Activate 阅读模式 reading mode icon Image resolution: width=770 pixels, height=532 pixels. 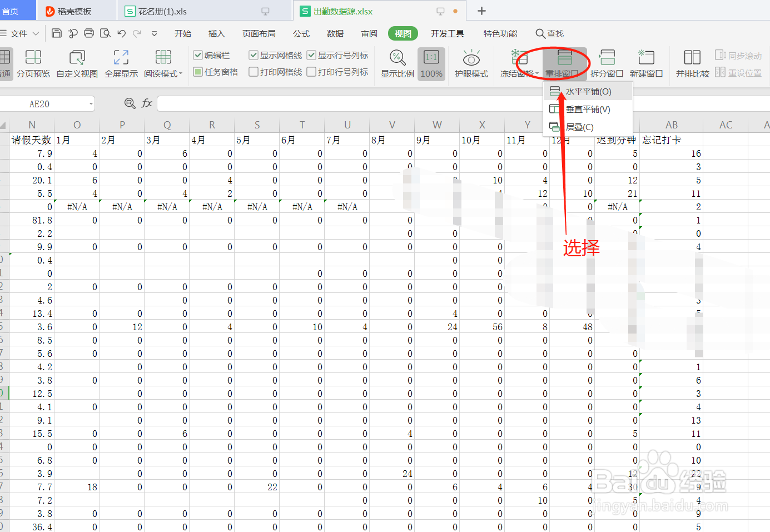(x=163, y=57)
